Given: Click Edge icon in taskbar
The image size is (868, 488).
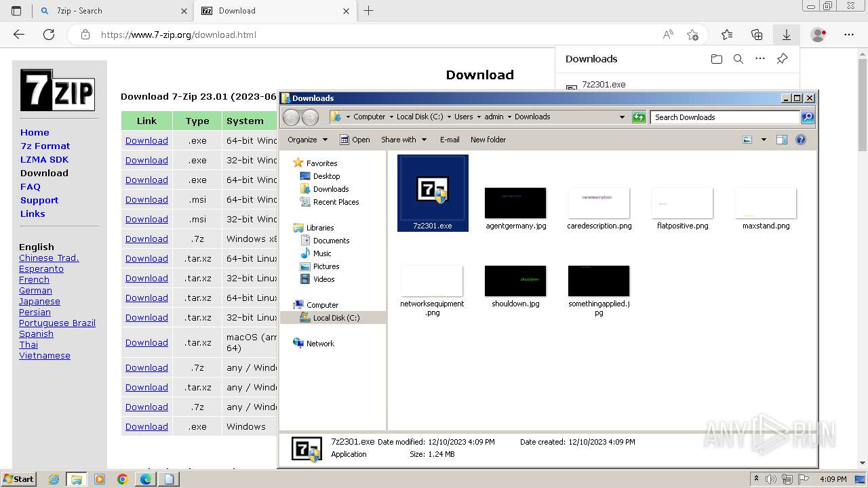Looking at the screenshot, I should (x=145, y=479).
